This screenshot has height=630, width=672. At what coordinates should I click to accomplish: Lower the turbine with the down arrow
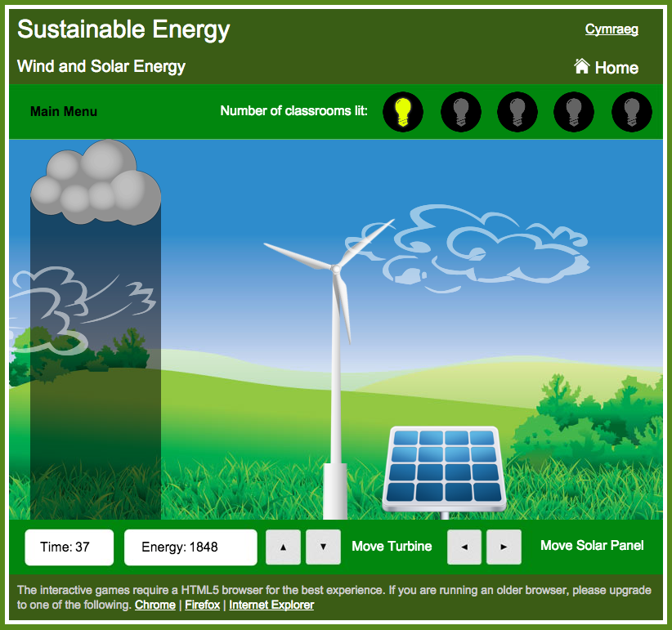323,547
